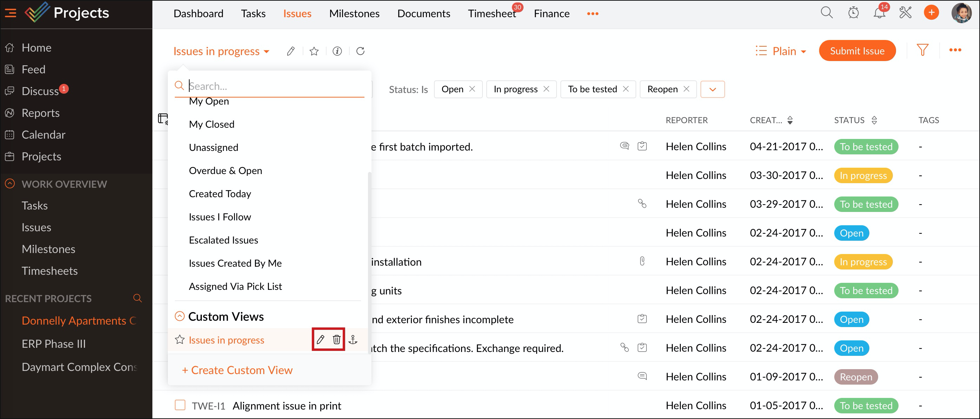
Task: Collapse the Custom Views section
Action: click(179, 316)
